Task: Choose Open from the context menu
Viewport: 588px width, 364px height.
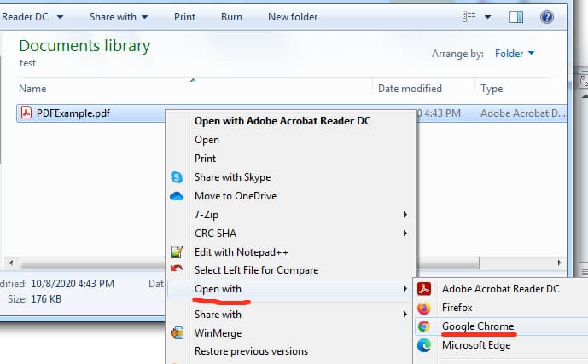Action: (x=207, y=140)
